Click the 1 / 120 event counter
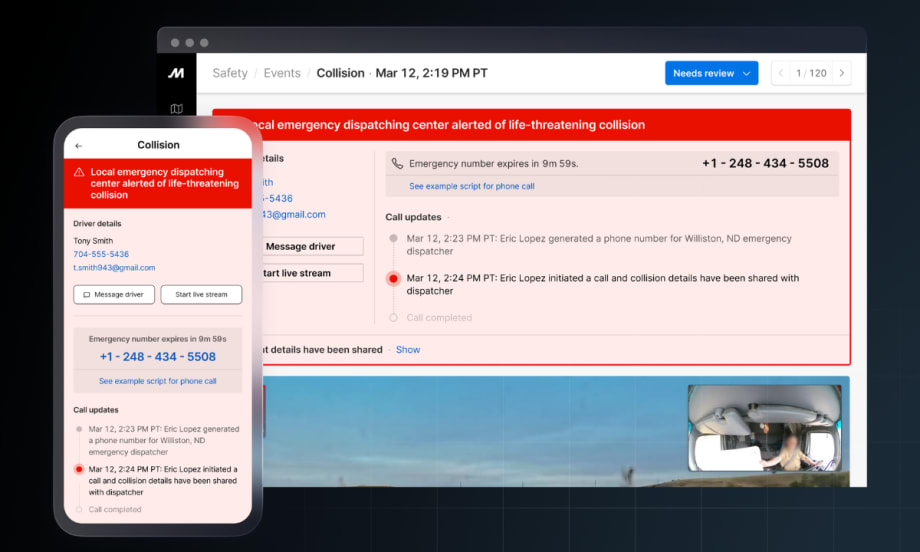The width and height of the screenshot is (920, 552). pyautogui.click(x=811, y=73)
